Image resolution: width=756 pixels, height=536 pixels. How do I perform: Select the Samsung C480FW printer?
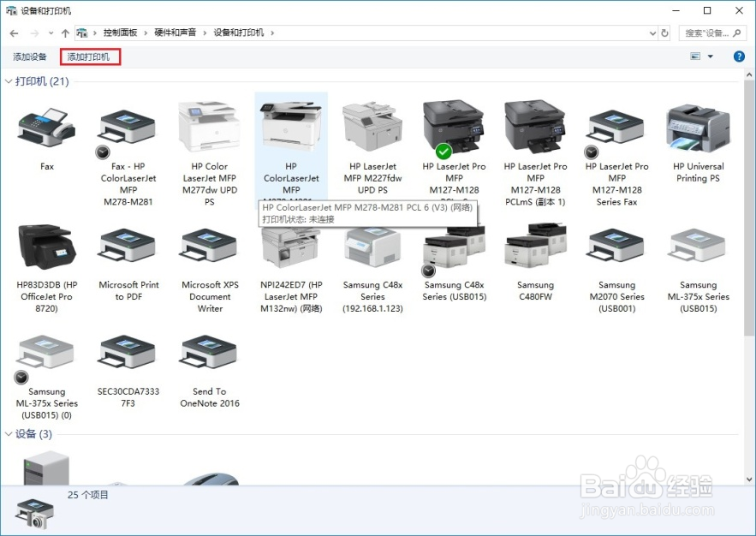(x=534, y=248)
